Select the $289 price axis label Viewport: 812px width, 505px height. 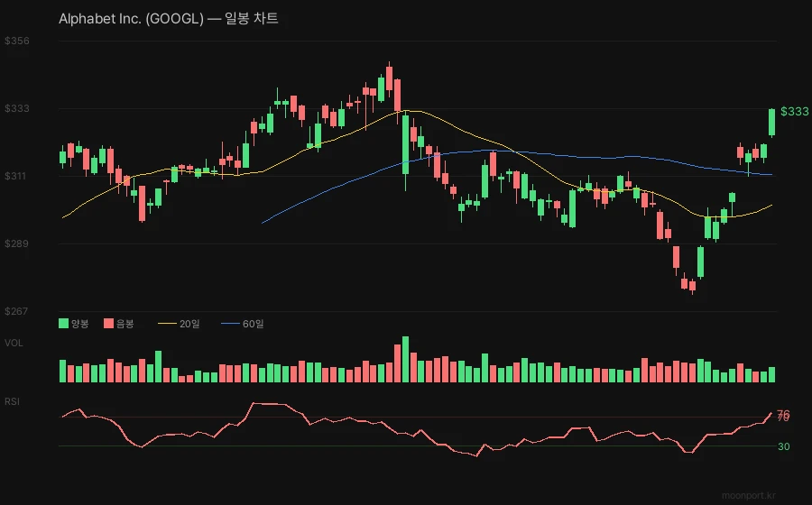pos(16,243)
